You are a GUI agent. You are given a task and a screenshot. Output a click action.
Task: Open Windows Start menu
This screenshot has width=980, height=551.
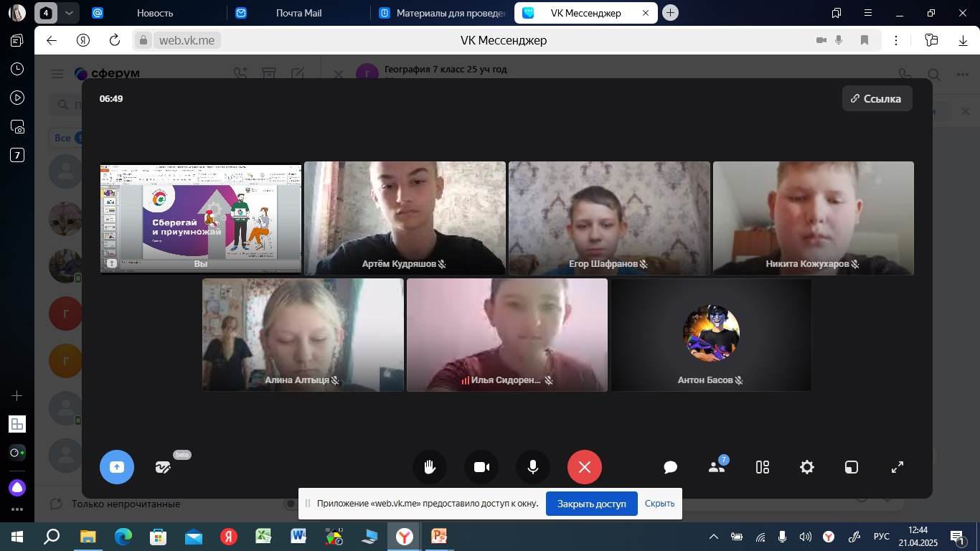tap(17, 536)
